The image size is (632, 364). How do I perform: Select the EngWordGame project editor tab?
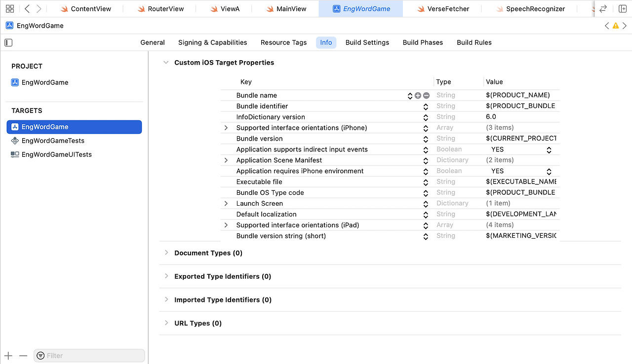(361, 9)
